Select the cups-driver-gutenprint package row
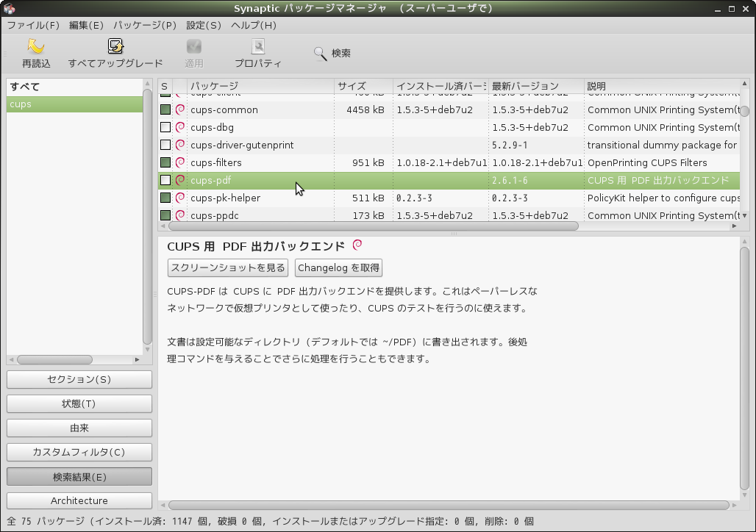Screen dimensions: 756x532 449,145
